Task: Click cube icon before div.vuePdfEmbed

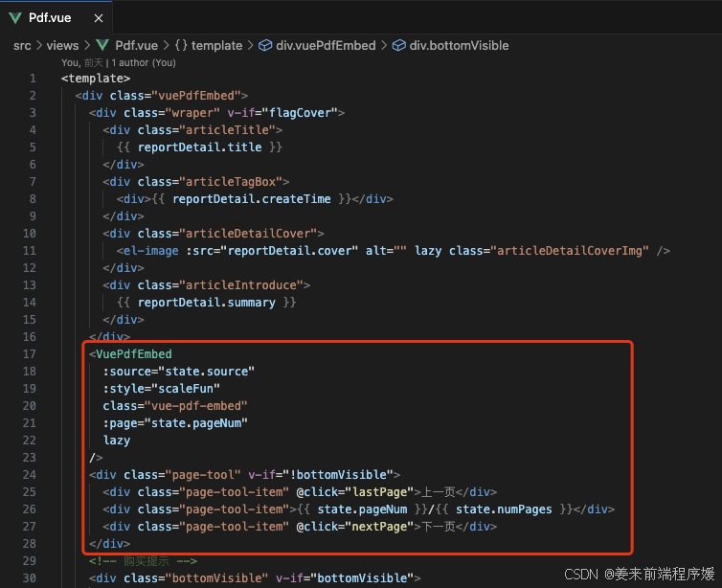Action: pos(264,45)
